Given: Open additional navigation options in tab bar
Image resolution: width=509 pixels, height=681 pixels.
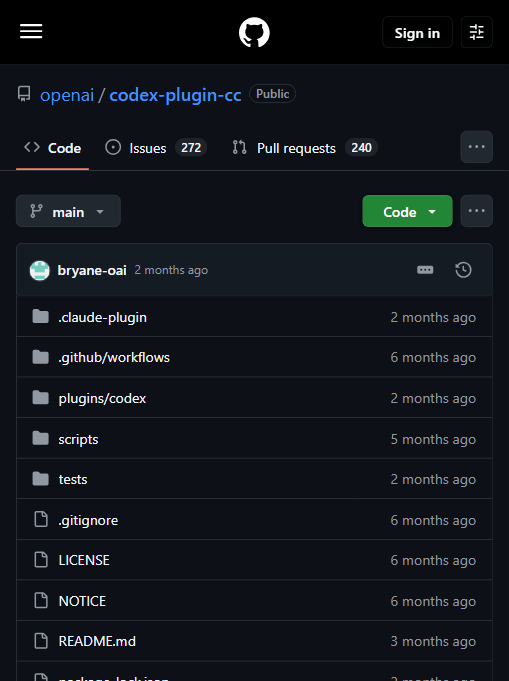Looking at the screenshot, I should tap(476, 147).
